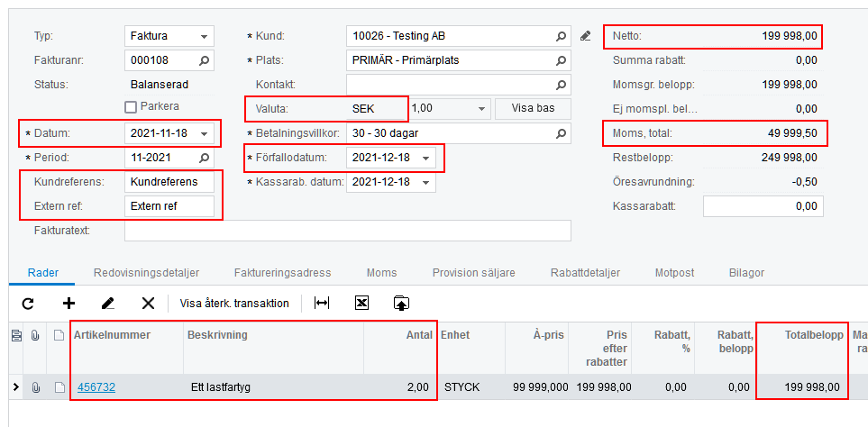The image size is (868, 427).
Task: Delete row with the X icon
Action: click(148, 304)
